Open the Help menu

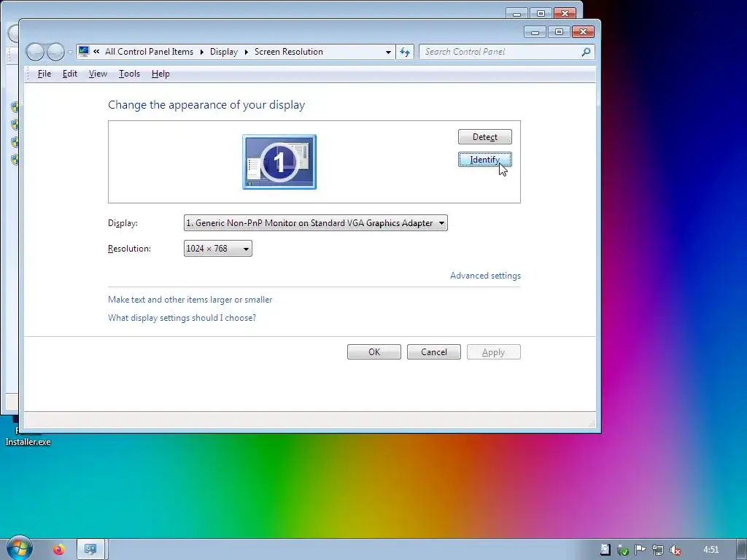pos(160,74)
